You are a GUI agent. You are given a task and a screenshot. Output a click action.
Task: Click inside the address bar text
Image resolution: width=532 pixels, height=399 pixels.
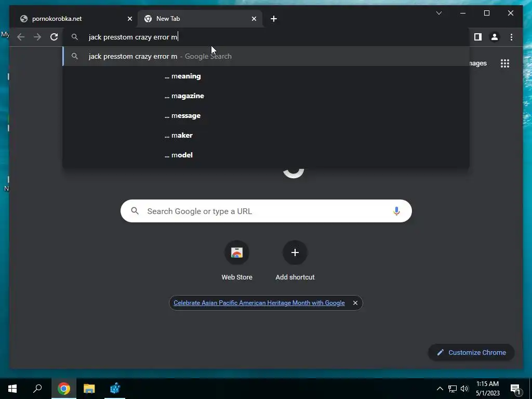coord(132,37)
